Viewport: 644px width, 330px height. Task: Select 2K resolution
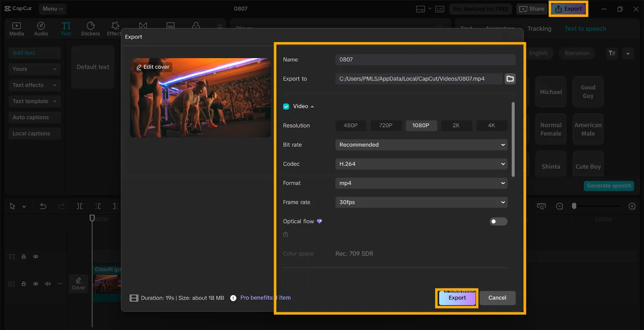click(456, 125)
